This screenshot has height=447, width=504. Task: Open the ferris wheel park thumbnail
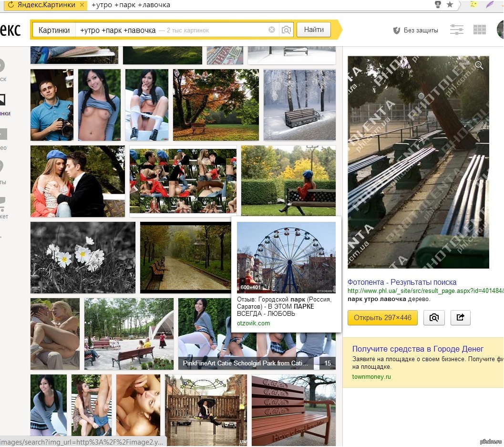[286, 257]
